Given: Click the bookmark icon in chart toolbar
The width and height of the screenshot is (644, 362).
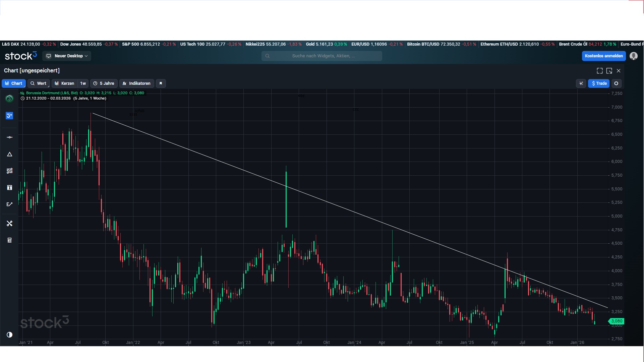Looking at the screenshot, I should [x=161, y=83].
